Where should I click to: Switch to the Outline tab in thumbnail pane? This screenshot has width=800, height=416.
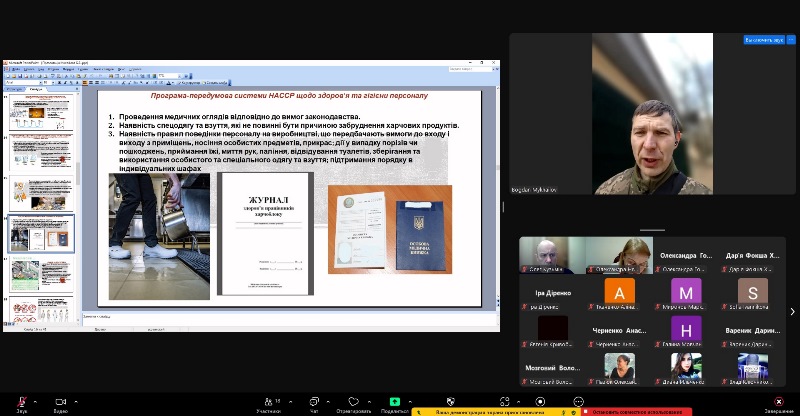click(14, 90)
